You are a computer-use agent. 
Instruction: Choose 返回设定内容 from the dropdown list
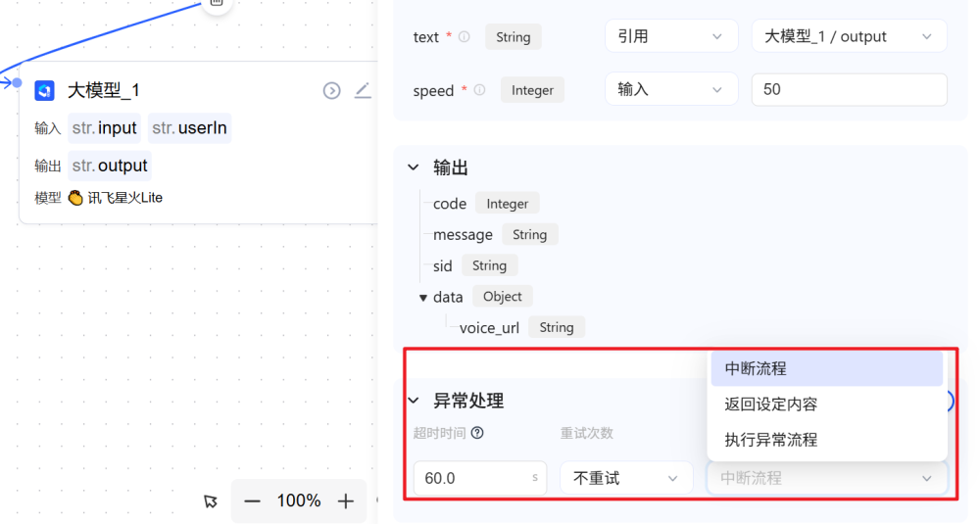(770, 404)
